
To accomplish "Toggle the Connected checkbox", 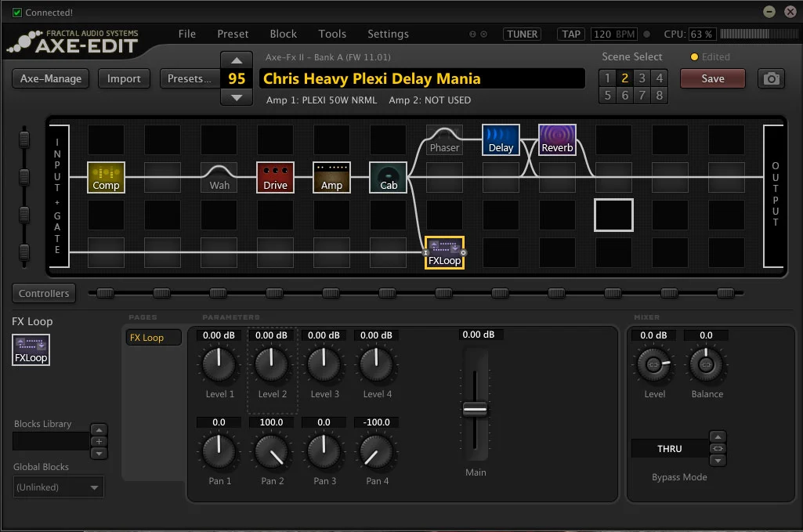I will click(x=17, y=13).
